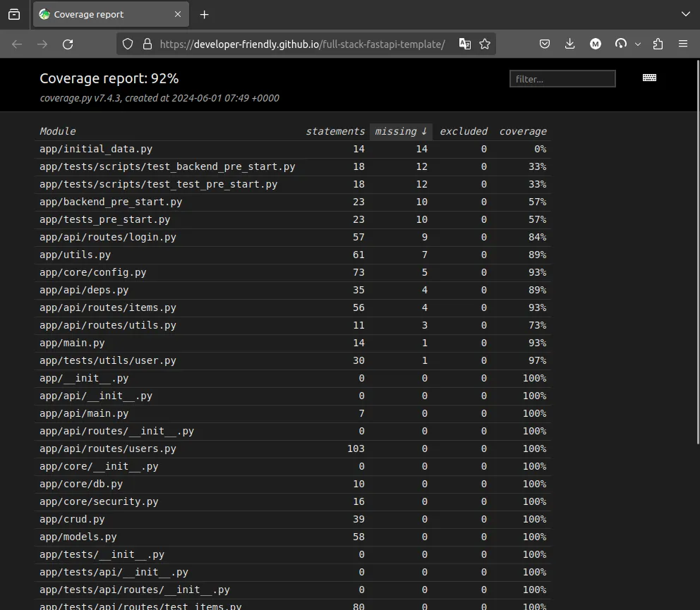Sort the table by missing column
The height and width of the screenshot is (610, 700).
[x=400, y=131]
